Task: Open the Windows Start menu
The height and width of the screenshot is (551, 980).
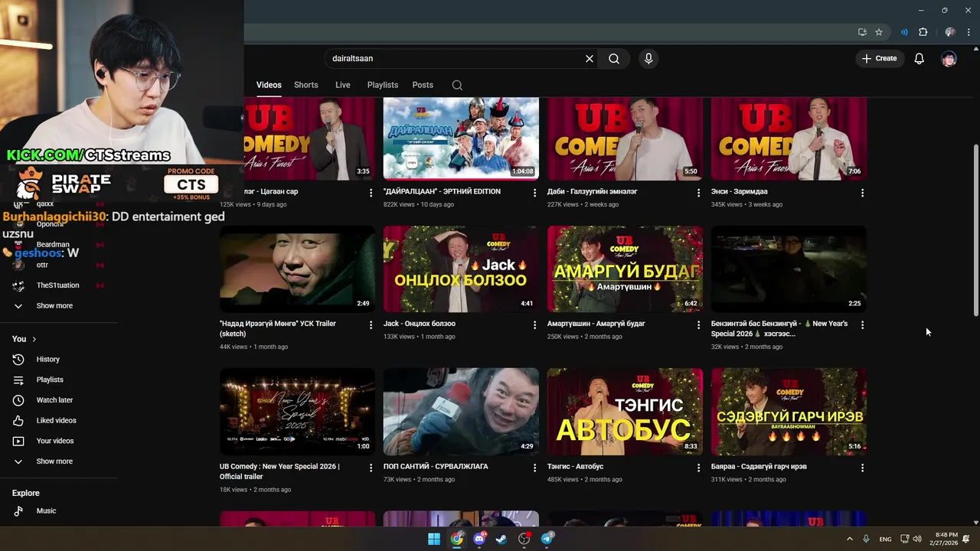Action: click(x=434, y=539)
